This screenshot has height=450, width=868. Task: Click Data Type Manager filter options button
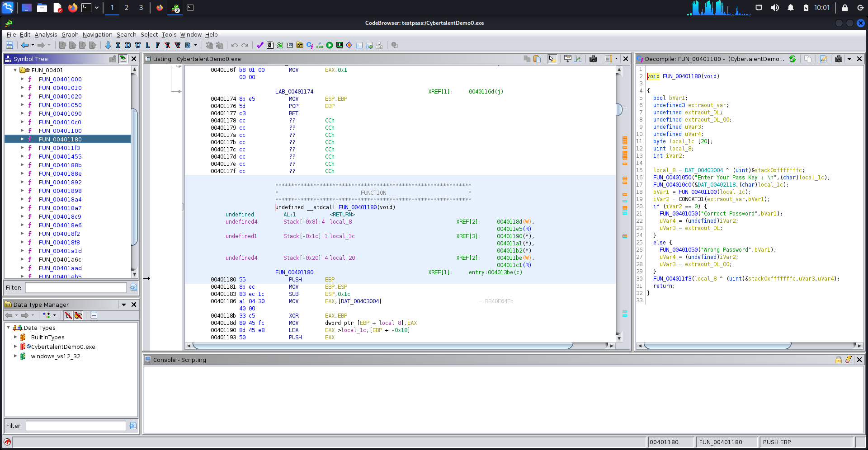[x=133, y=426]
